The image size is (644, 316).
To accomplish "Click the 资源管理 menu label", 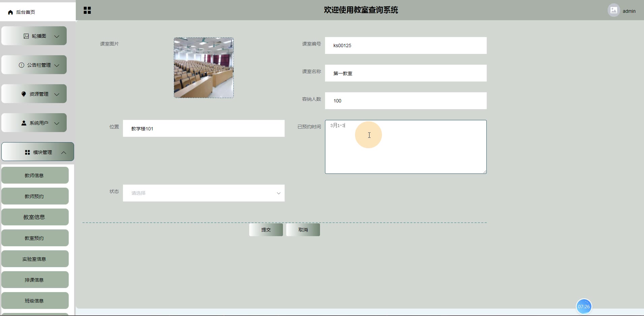I will pyautogui.click(x=39, y=94).
